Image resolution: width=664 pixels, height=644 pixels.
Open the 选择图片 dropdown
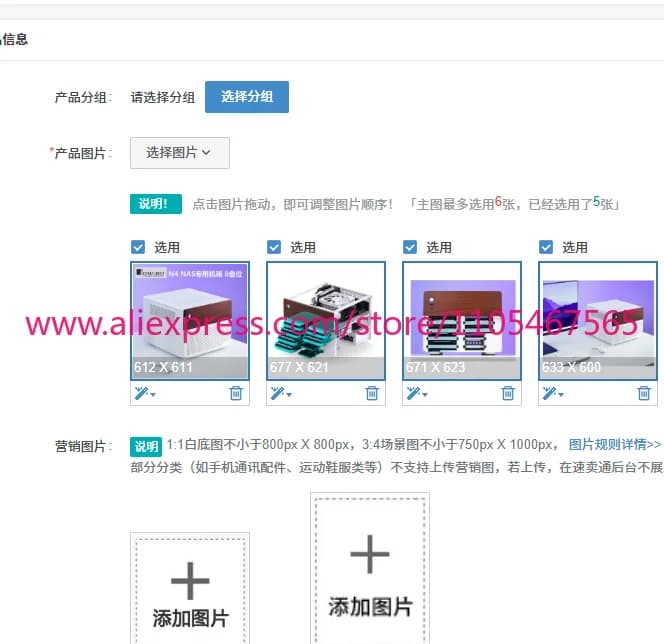pos(180,153)
